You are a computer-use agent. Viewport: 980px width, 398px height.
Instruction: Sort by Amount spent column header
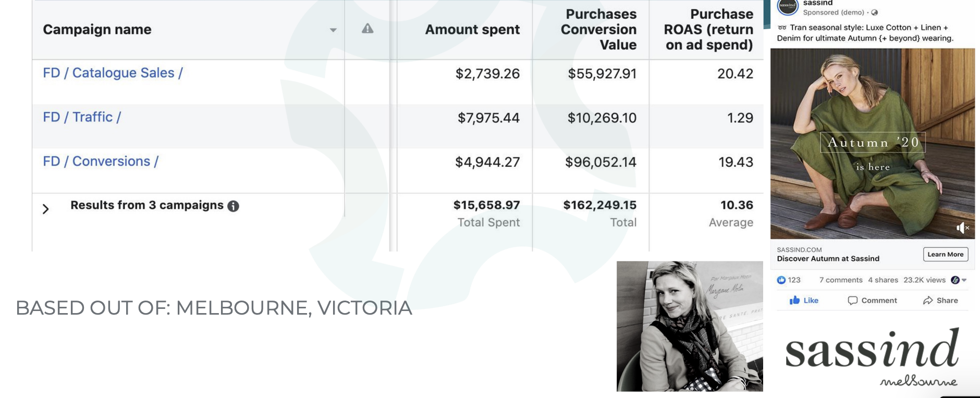472,30
